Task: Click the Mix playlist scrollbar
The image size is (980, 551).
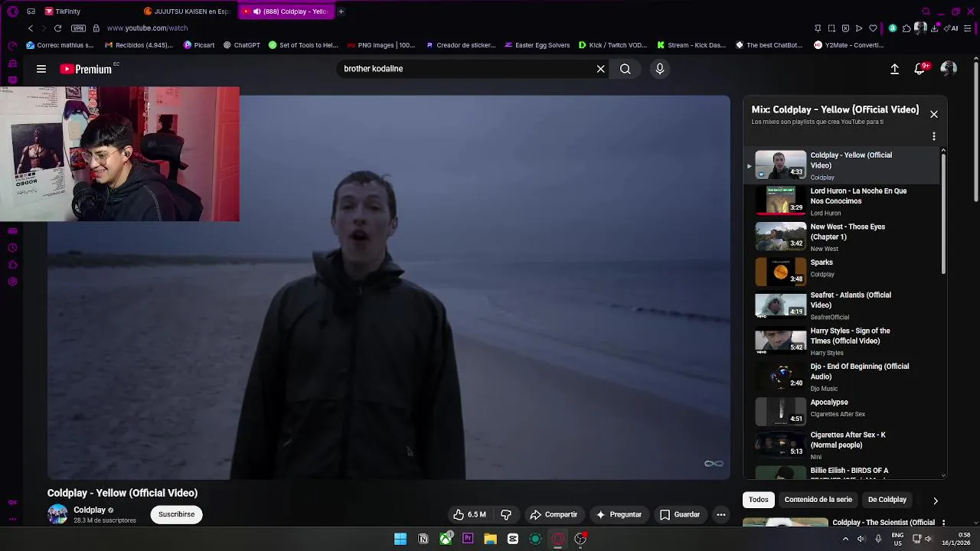Action: (x=943, y=213)
